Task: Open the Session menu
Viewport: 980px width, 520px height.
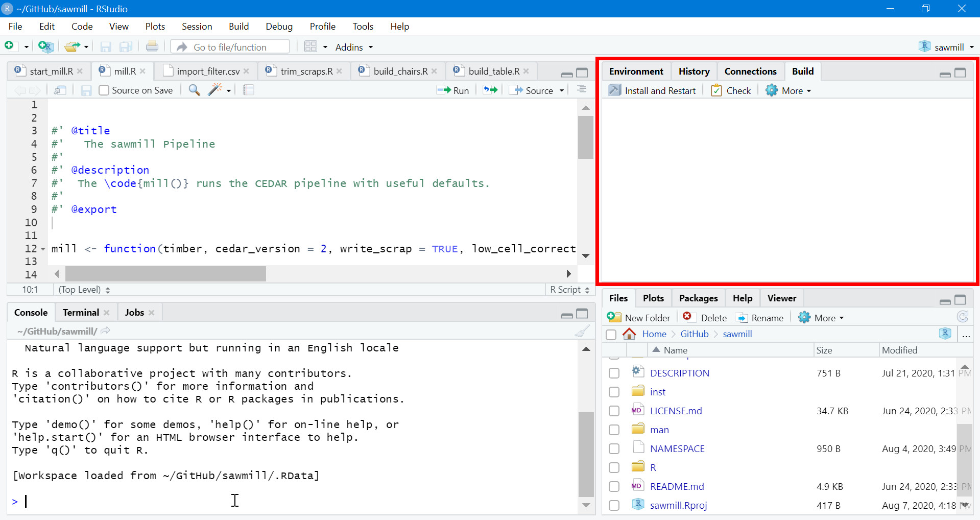Action: click(197, 27)
